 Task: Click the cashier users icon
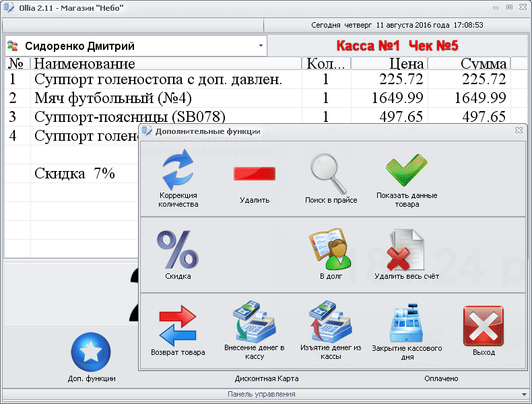tap(13, 46)
